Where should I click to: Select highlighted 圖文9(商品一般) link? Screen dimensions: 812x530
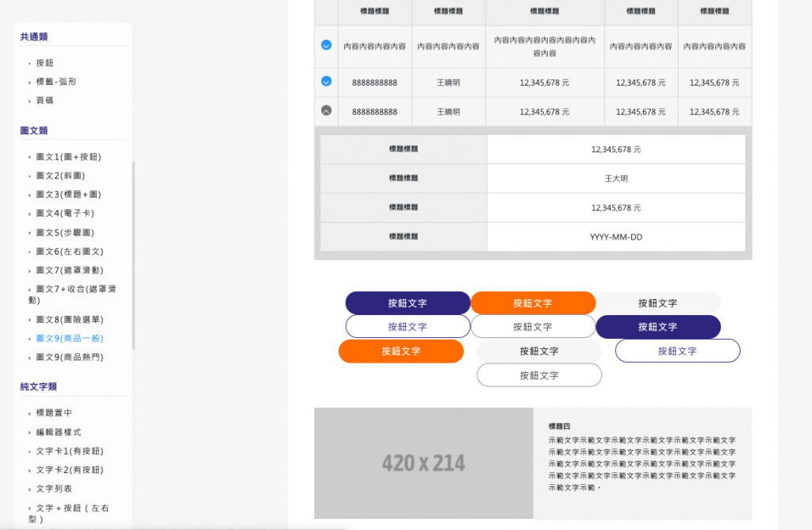coord(70,338)
